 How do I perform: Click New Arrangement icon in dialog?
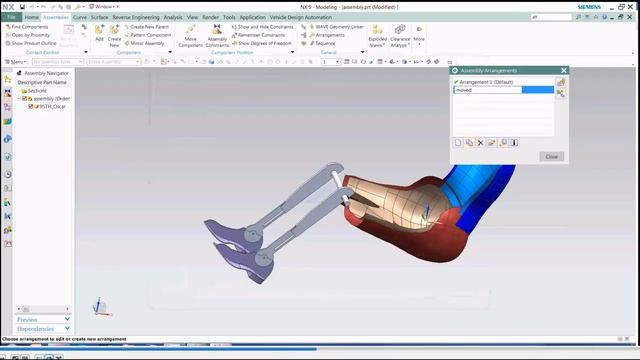tap(458, 143)
